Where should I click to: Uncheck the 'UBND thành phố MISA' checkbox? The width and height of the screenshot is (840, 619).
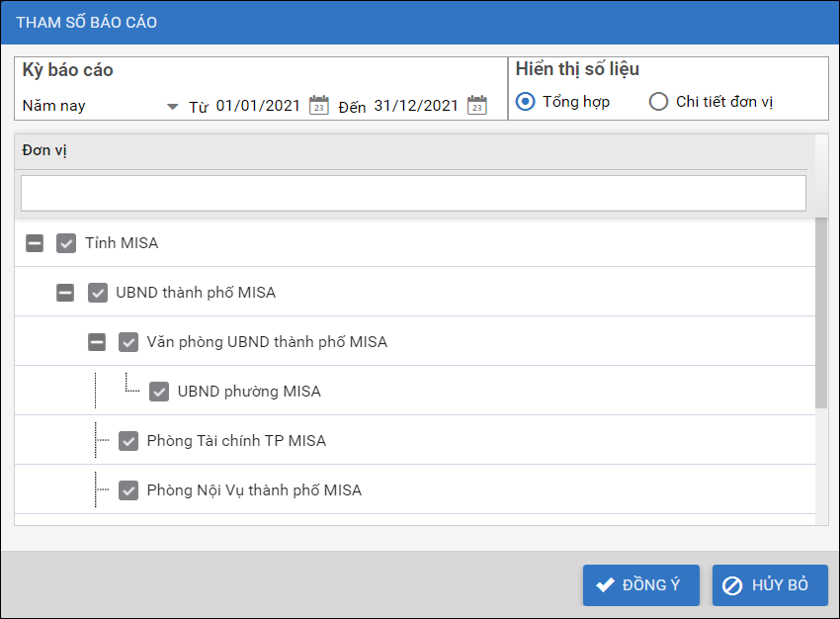(98, 293)
